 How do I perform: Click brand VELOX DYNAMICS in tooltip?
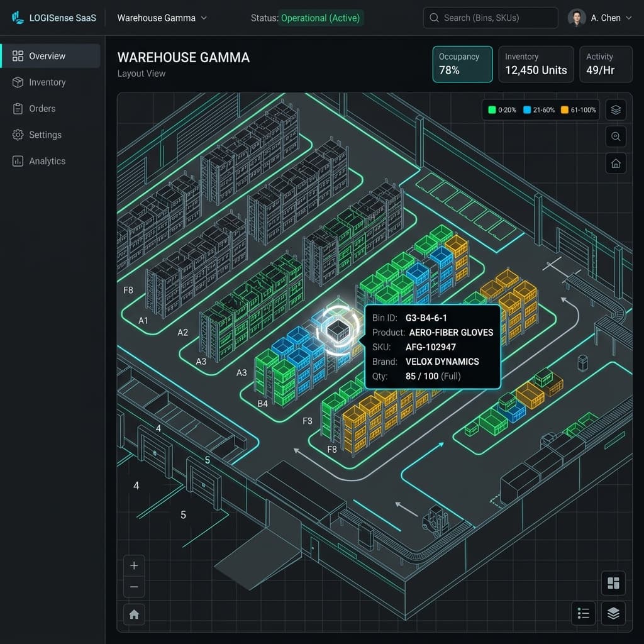[442, 362]
